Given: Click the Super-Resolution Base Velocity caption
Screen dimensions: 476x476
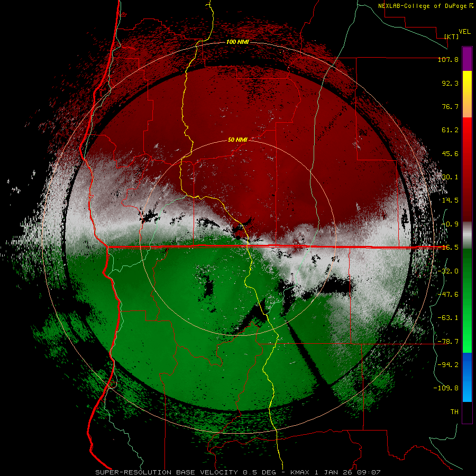Looking at the screenshot, I should [237, 472].
